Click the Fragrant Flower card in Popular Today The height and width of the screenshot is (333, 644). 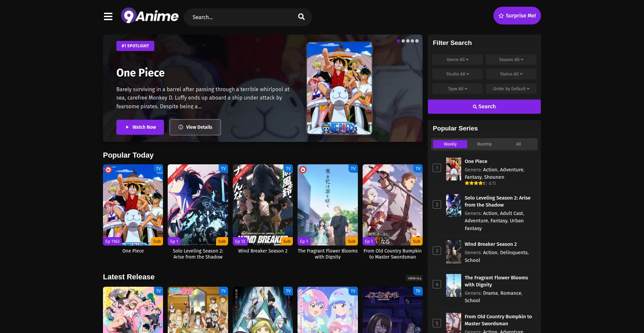tap(328, 205)
